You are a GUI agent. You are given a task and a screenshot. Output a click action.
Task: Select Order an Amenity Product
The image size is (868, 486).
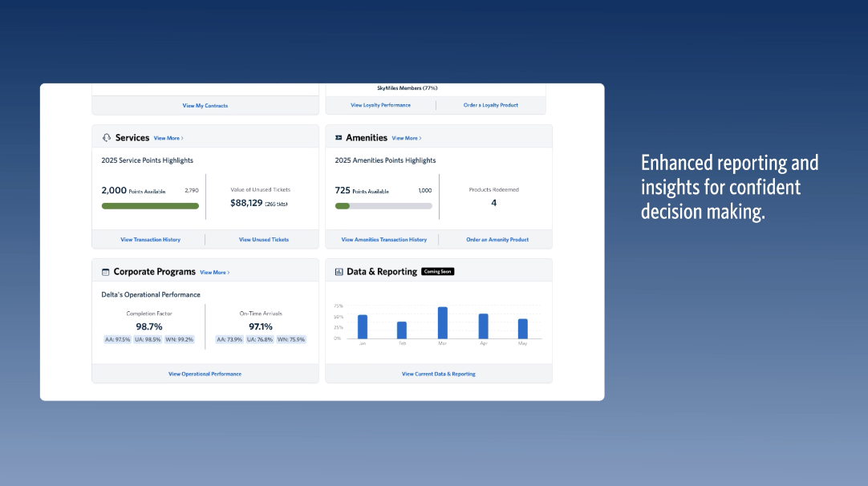coord(497,240)
